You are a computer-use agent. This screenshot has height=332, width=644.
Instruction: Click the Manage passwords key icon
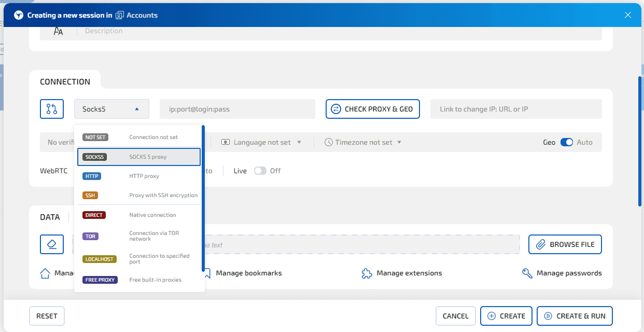pyautogui.click(x=527, y=272)
